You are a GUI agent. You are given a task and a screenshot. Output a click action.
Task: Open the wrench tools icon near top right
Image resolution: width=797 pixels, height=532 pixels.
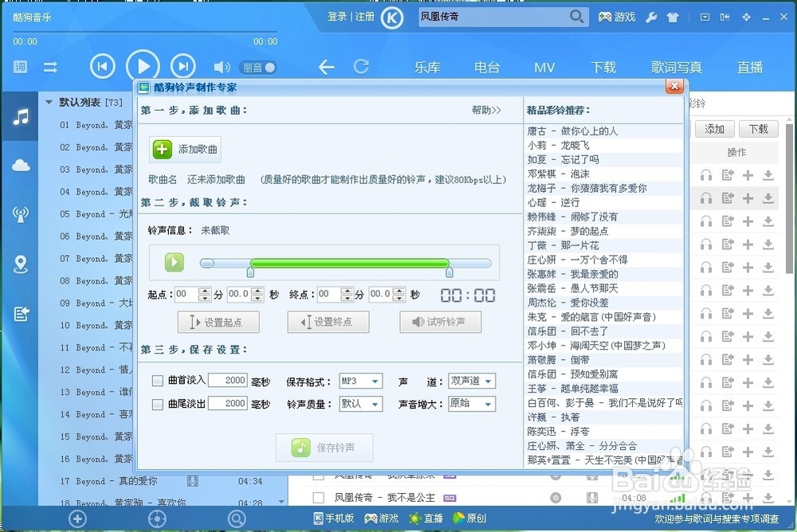(650, 16)
